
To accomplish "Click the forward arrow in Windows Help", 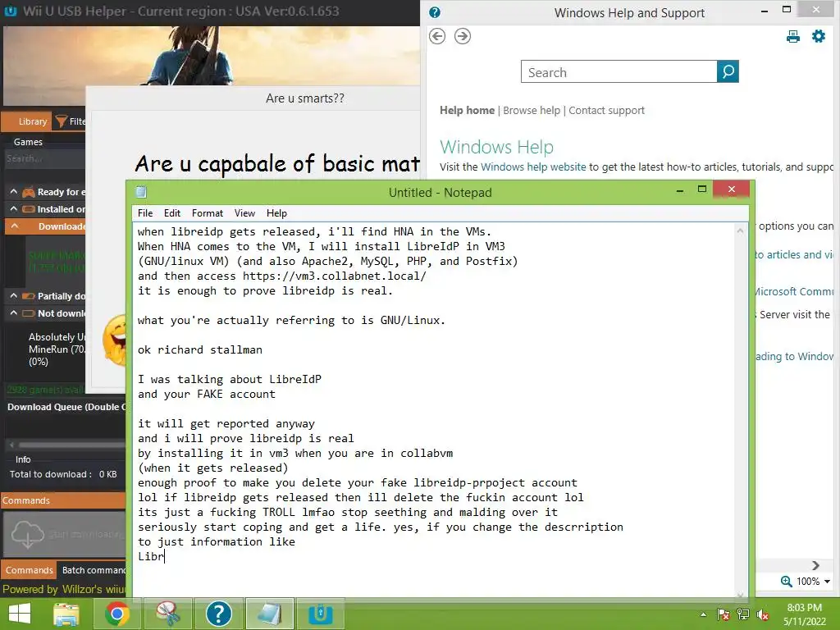I will point(463,36).
